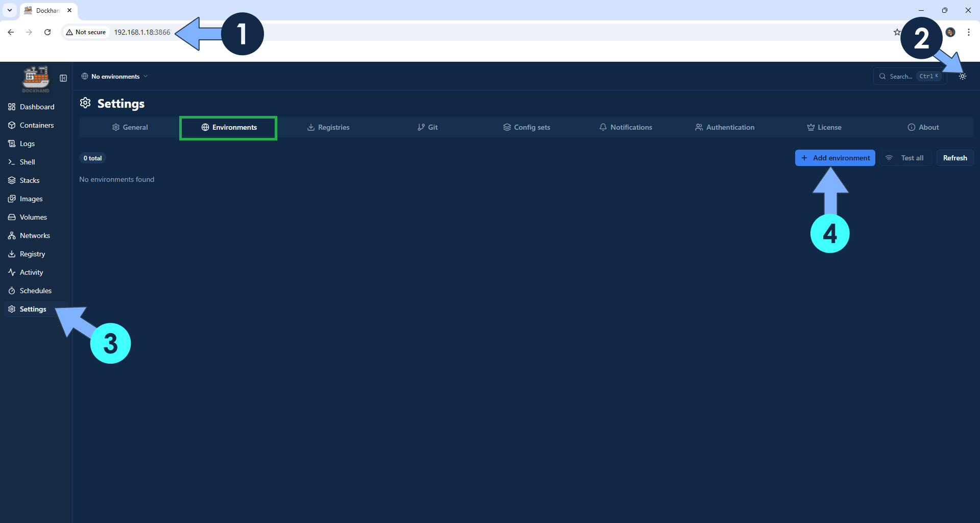
Task: Open the browser profile menu
Action: [x=950, y=32]
